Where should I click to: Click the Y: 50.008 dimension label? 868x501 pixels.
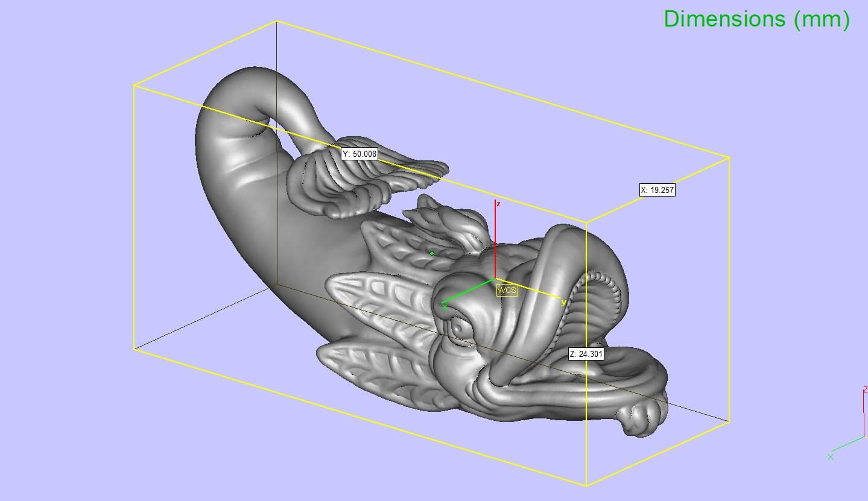pos(360,154)
